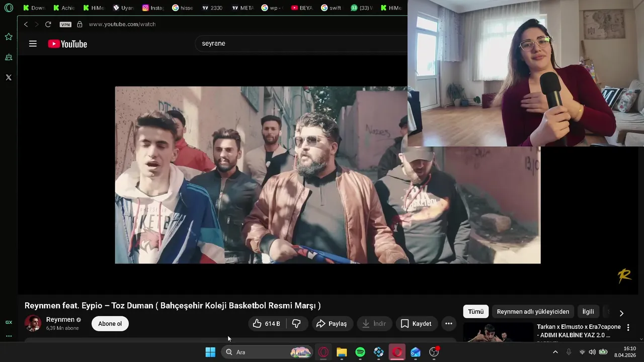Screen dimensions: 644x362
Task: Open File Explorer from the taskbar
Action: click(342, 352)
